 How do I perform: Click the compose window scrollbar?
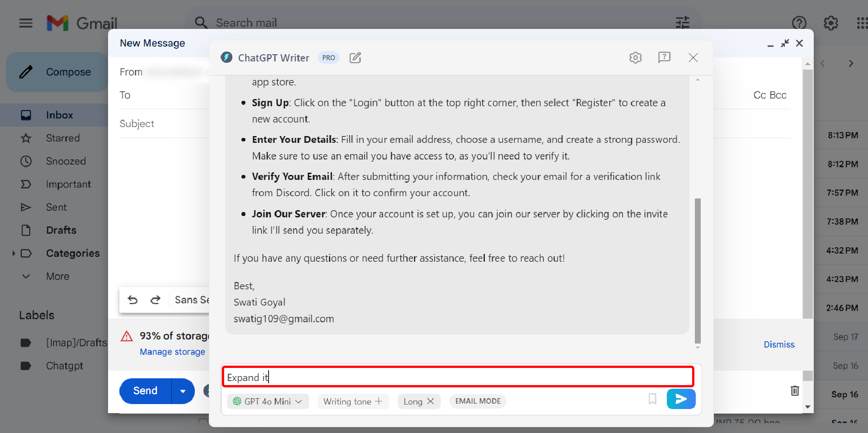(808, 194)
